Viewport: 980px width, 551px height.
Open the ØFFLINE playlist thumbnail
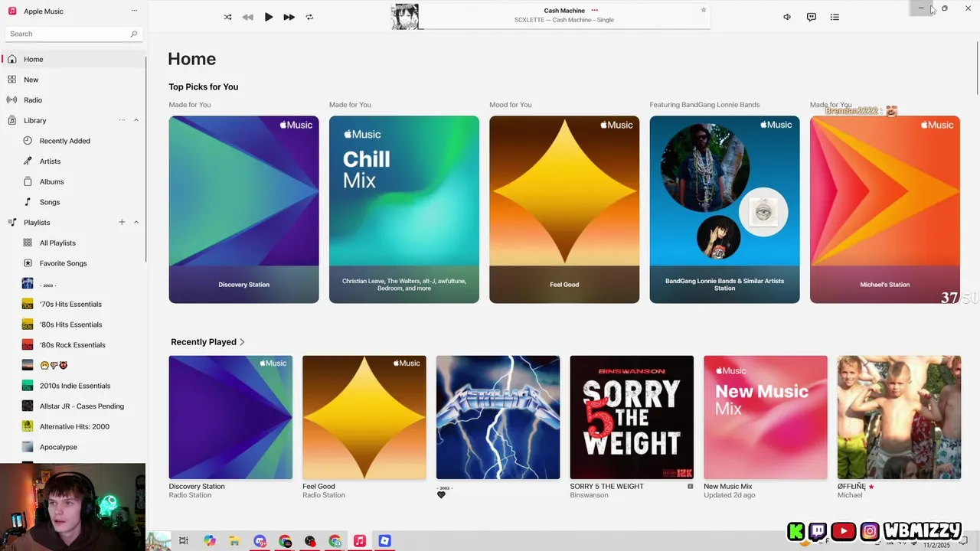(899, 417)
